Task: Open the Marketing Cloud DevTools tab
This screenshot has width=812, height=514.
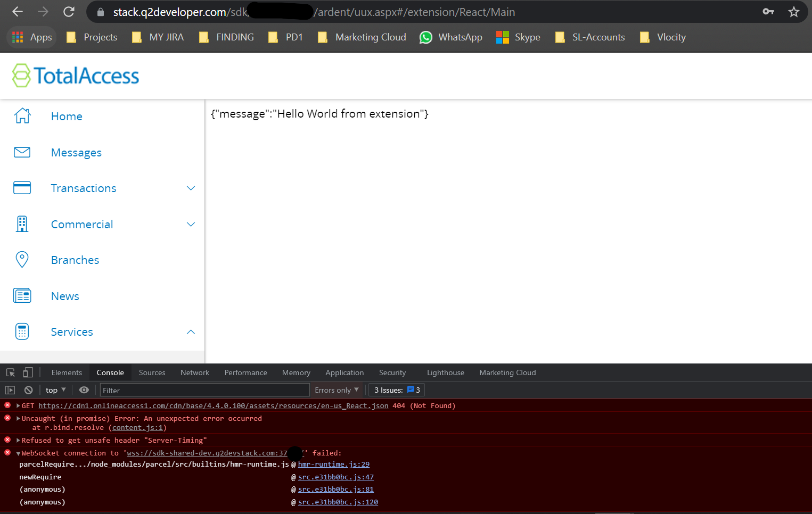Action: (507, 372)
